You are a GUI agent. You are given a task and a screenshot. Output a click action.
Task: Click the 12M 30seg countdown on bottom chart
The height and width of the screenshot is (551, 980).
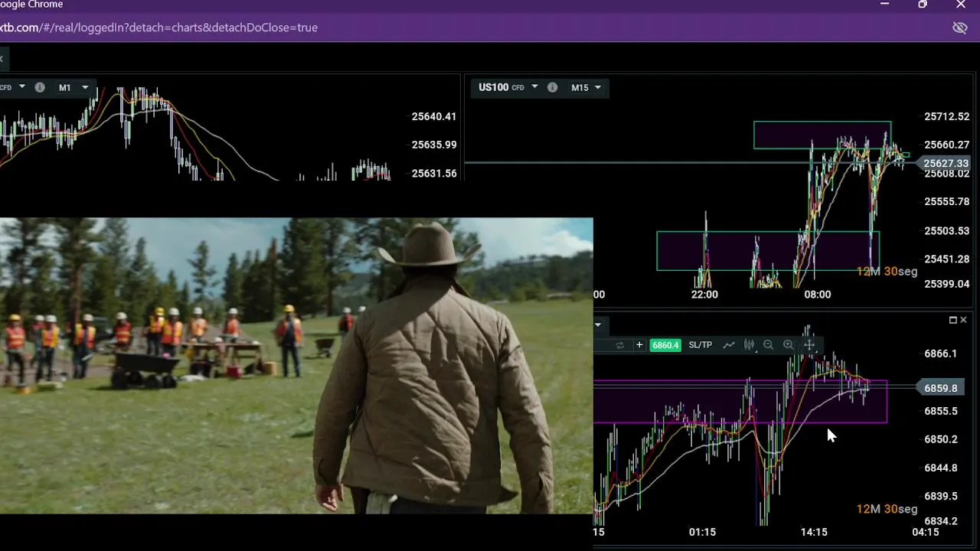pyautogui.click(x=887, y=509)
